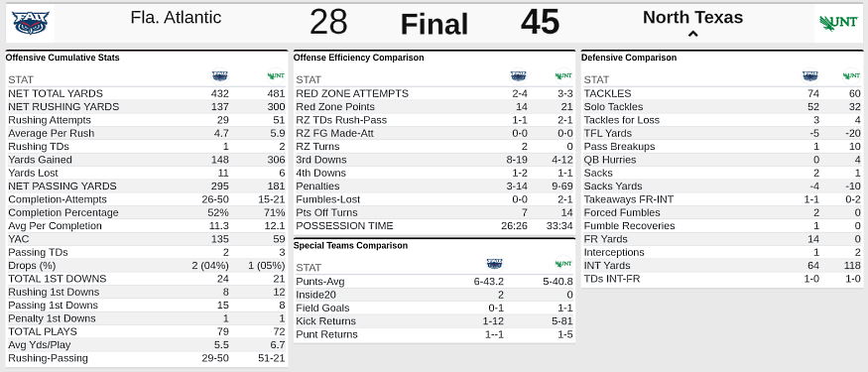868x372 pixels.
Task: Click the Final game status label
Action: tap(434, 25)
